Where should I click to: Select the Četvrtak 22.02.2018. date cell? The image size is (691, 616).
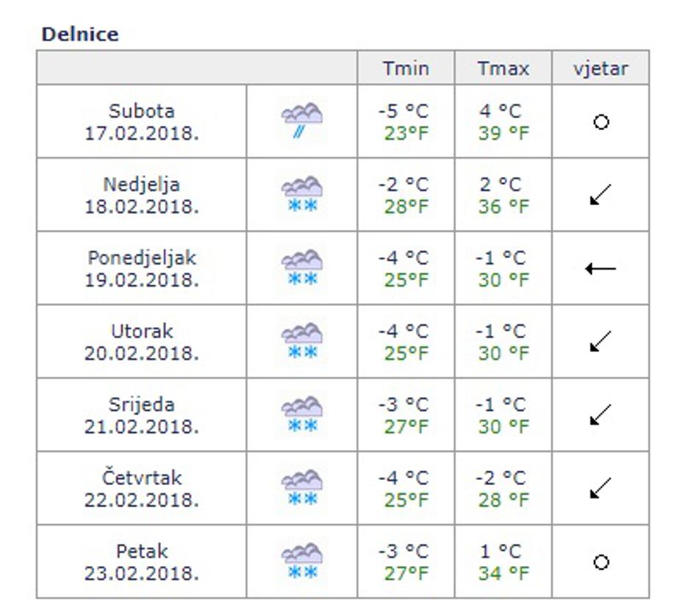[x=142, y=489]
